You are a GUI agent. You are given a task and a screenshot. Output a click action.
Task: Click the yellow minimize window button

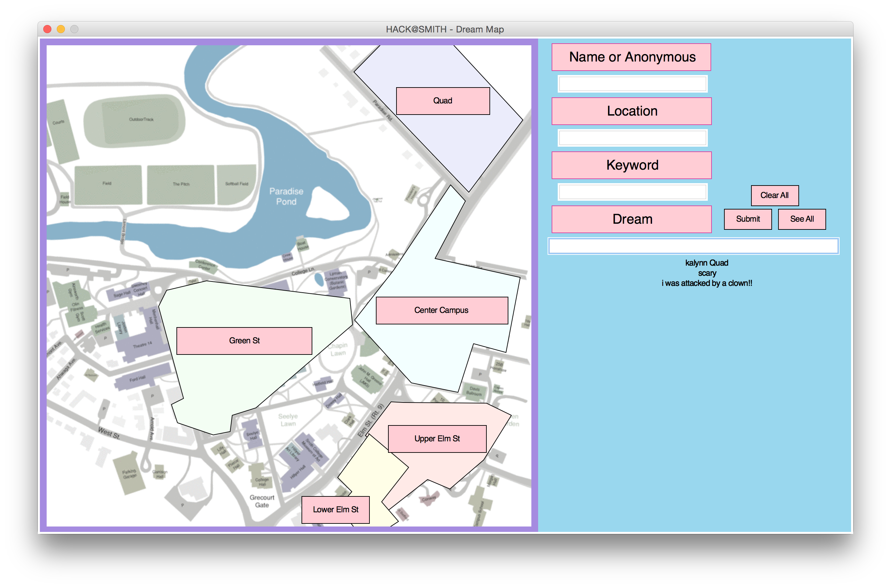[x=61, y=29]
